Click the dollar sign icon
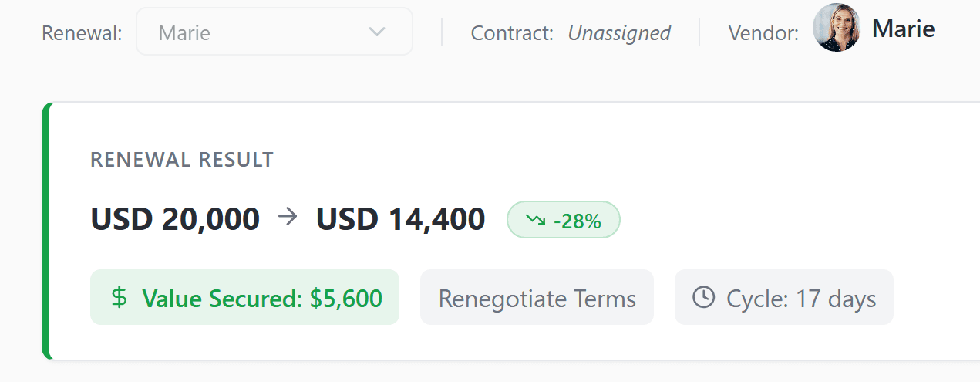 pyautogui.click(x=119, y=298)
